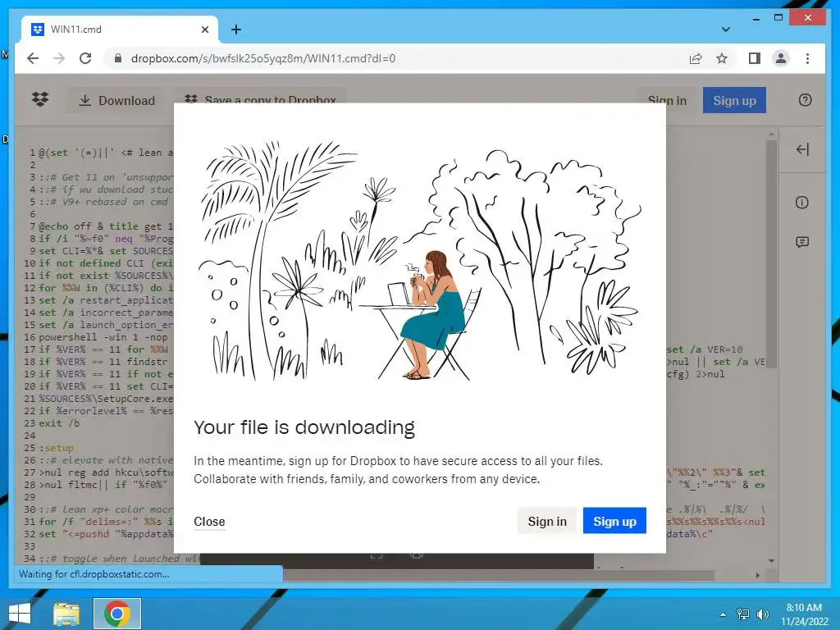840x630 pixels.
Task: Click the 'Your file is downloading' heading
Action: (304, 427)
